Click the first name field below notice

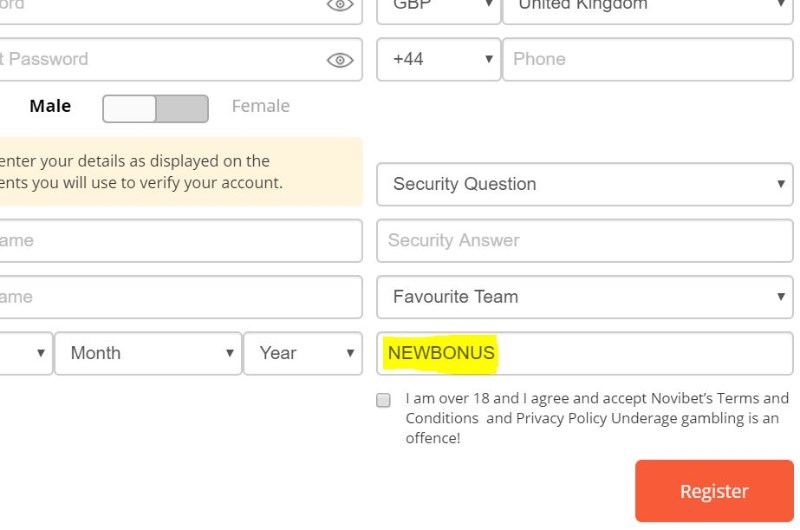tap(181, 241)
